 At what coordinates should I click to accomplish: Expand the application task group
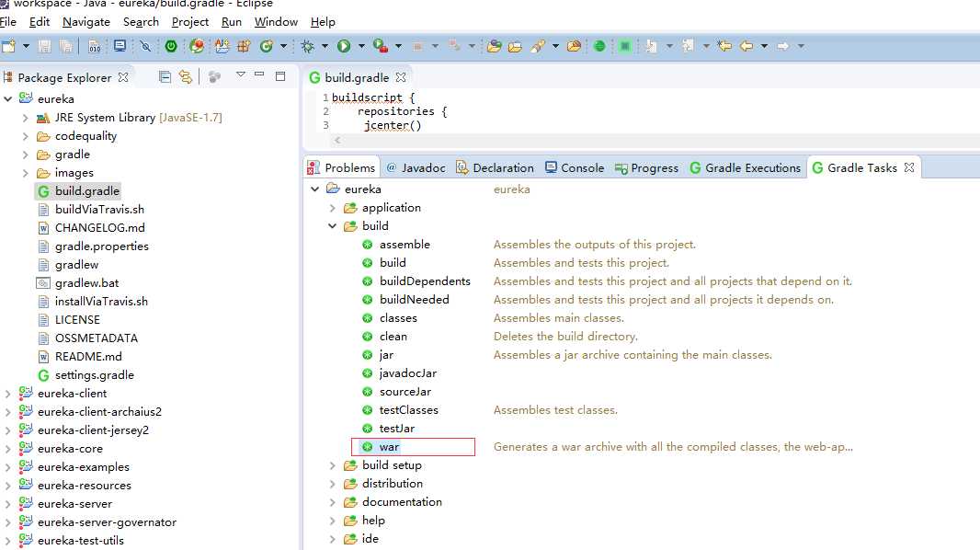pyautogui.click(x=333, y=208)
